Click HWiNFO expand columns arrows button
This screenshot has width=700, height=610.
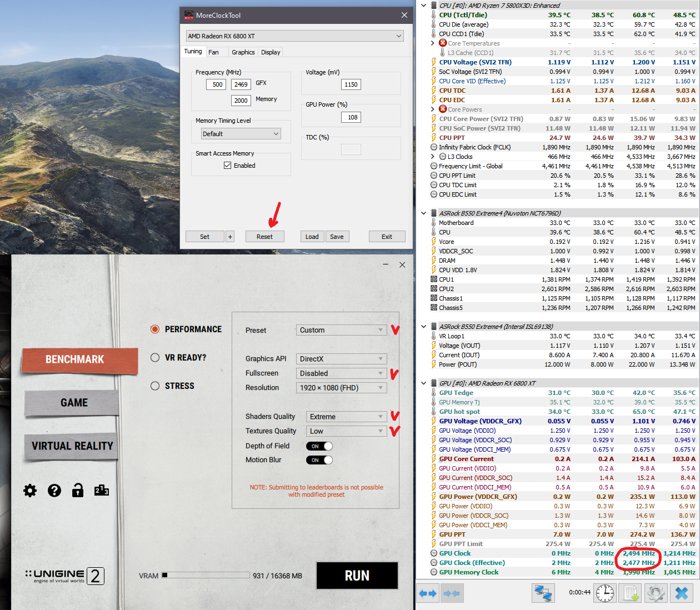pyautogui.click(x=428, y=593)
